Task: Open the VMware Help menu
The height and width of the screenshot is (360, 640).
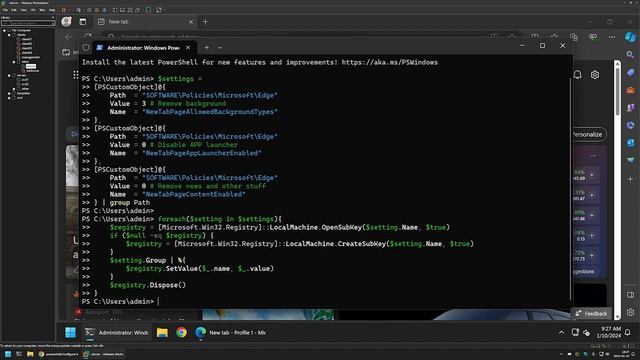Action: tap(52, 10)
